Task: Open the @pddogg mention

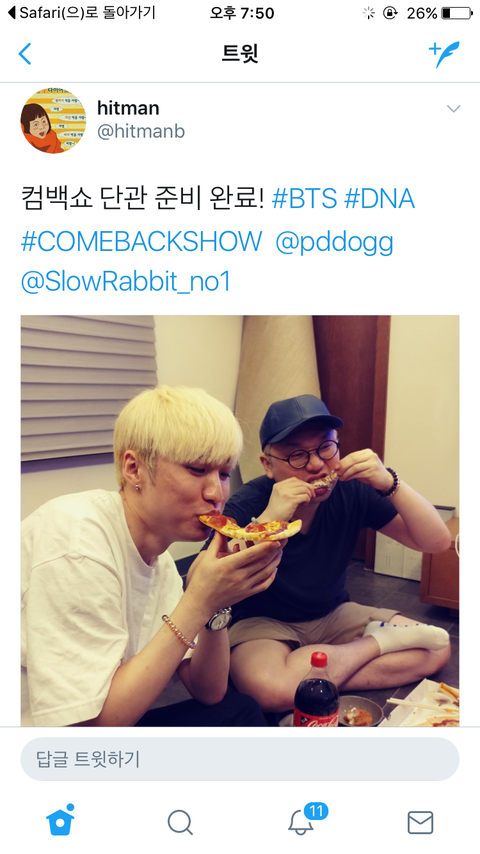Action: point(335,242)
